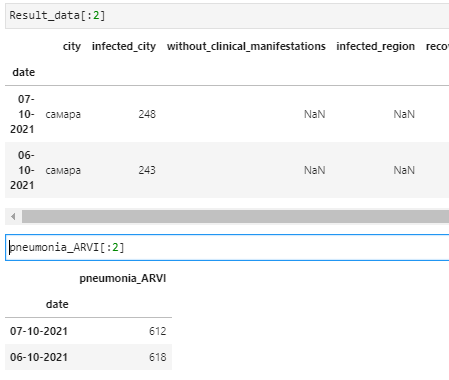The width and height of the screenshot is (449, 380).
Task: Select the 'without_clinical_manifestations' column header
Action: click(x=246, y=46)
